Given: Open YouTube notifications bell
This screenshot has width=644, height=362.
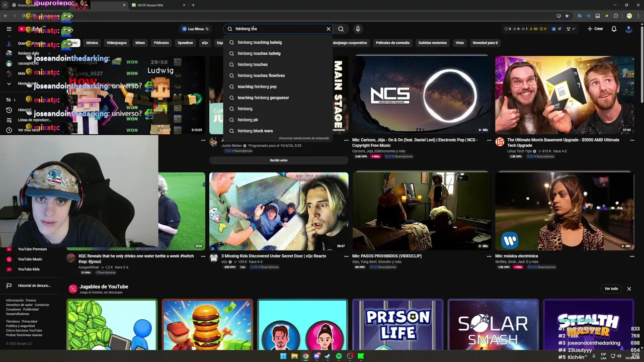Looking at the screenshot, I should pos(614,29).
